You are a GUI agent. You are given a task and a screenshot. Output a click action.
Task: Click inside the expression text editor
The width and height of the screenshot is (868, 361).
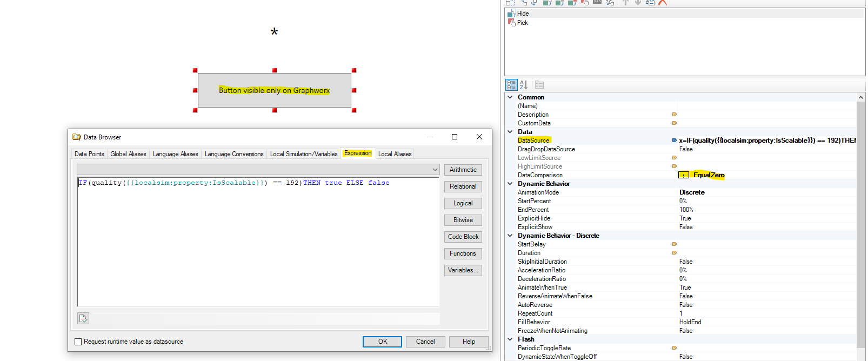pos(258,243)
